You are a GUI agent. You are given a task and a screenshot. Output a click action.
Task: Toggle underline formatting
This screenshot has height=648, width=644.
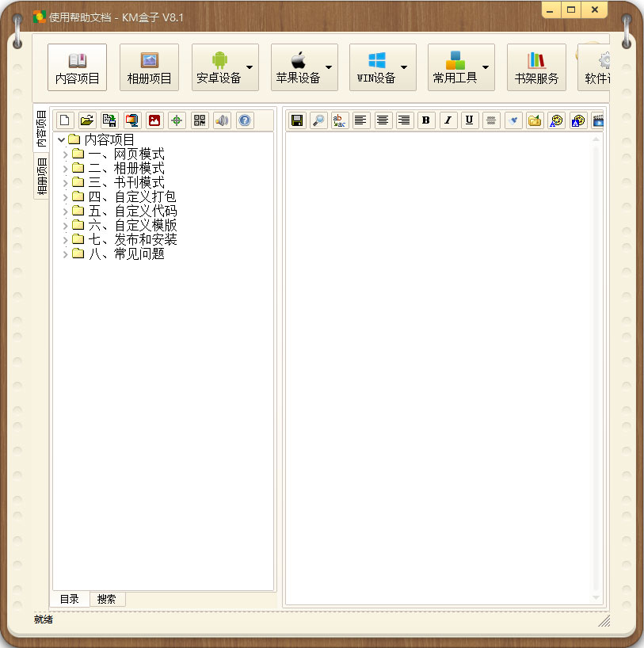point(470,120)
